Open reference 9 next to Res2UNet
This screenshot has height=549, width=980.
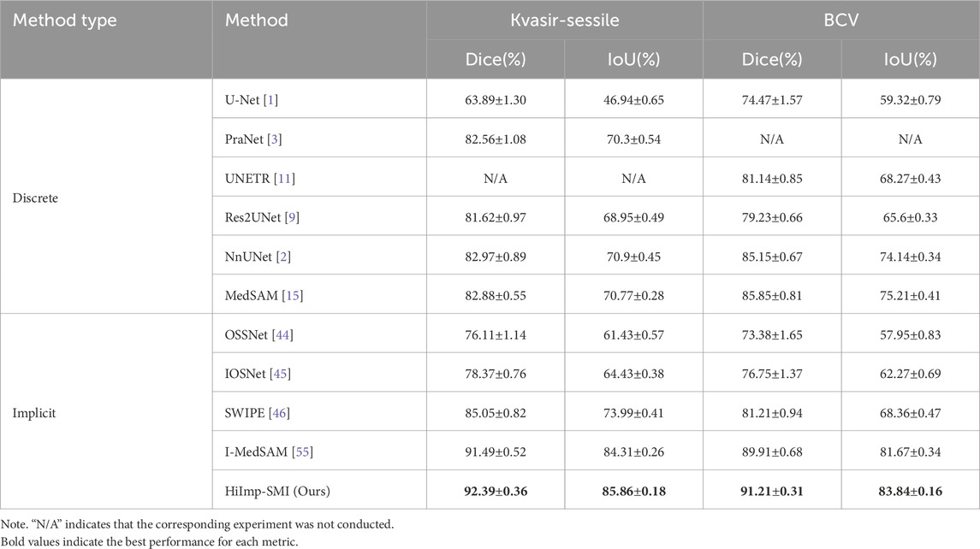pyautogui.click(x=292, y=217)
